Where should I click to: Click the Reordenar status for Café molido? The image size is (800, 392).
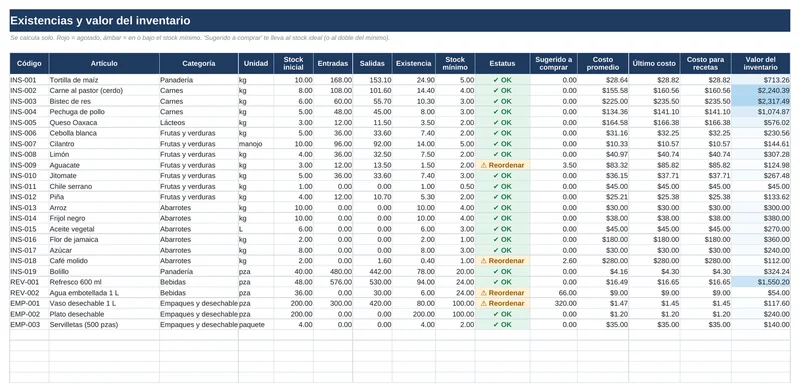(502, 261)
